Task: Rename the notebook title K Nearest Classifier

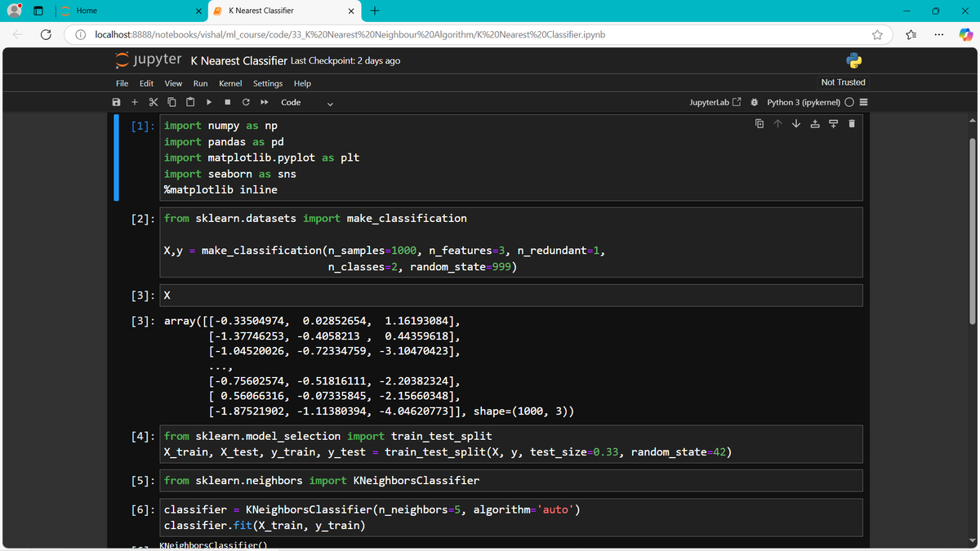Action: coord(238,60)
